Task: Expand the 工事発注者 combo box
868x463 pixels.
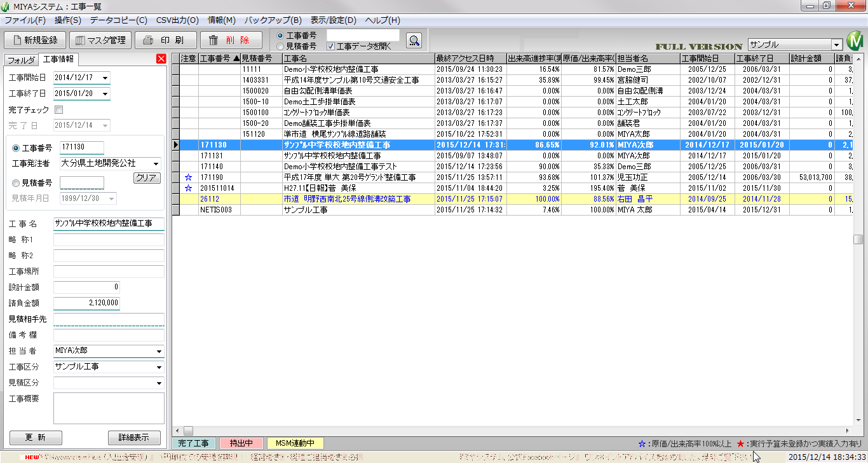Action: point(156,163)
